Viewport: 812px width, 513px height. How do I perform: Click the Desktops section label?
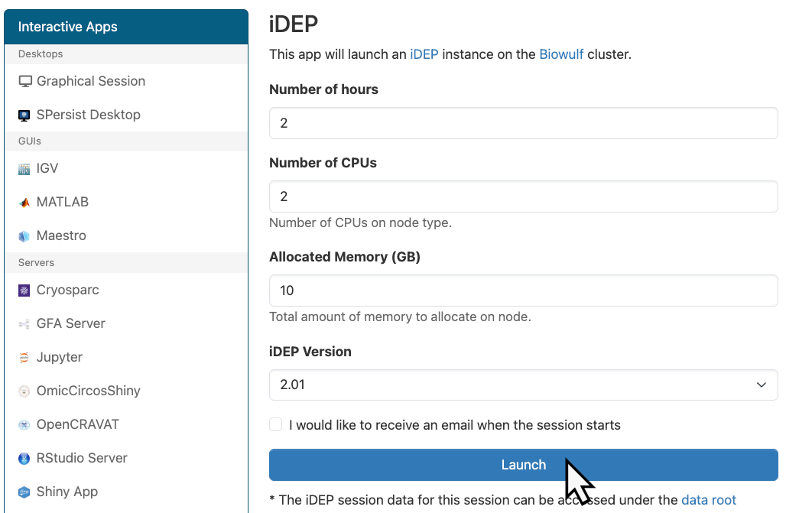coord(41,54)
